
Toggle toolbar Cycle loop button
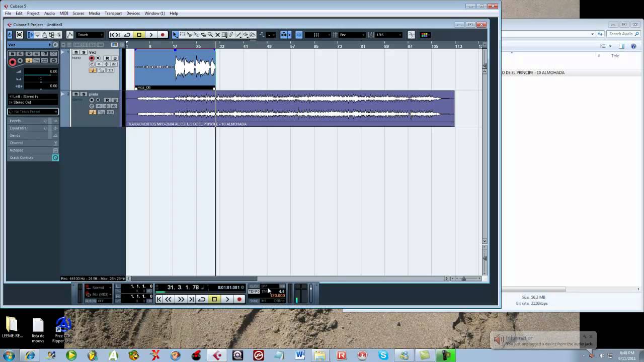point(127,35)
